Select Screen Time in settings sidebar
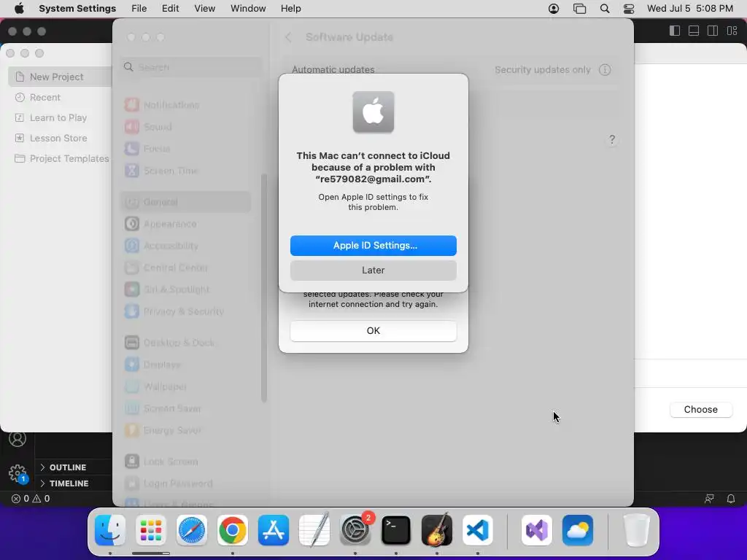 185,171
